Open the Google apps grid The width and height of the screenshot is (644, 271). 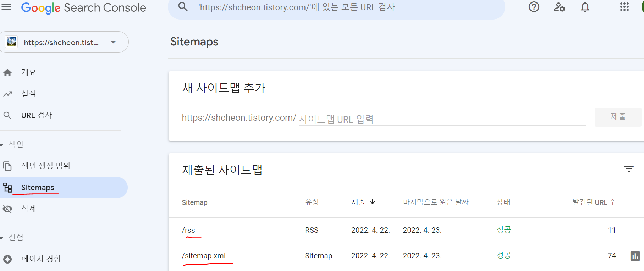click(x=624, y=7)
